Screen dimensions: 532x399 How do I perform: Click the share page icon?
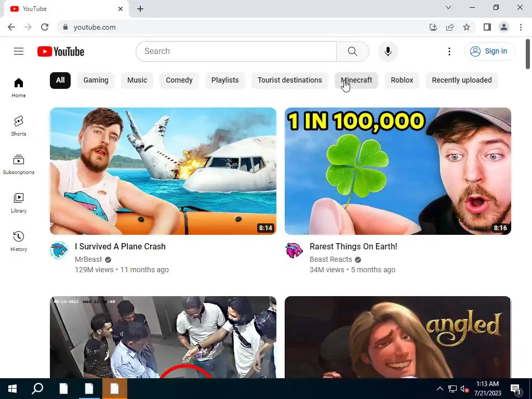click(x=450, y=27)
